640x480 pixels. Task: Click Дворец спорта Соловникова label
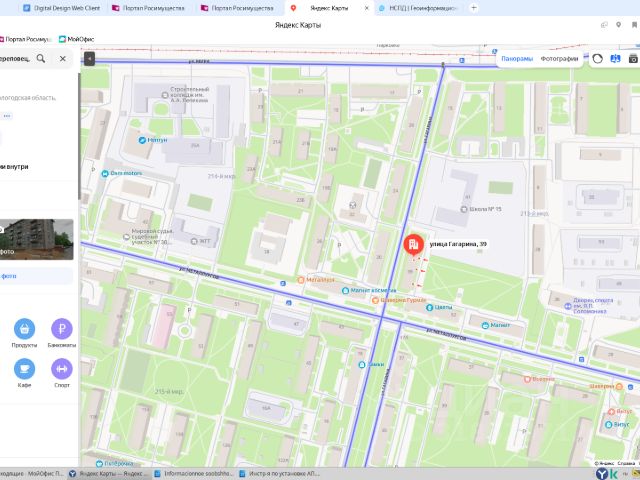(593, 306)
